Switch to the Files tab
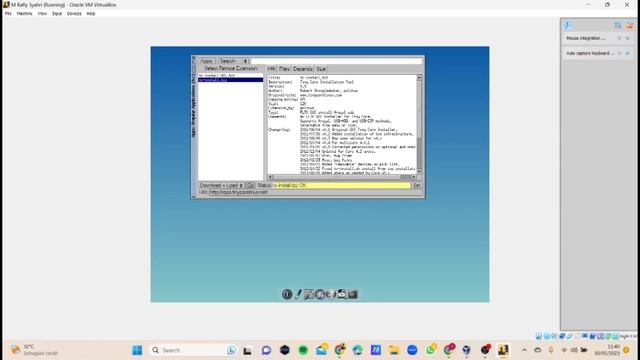This screenshot has height=360, width=640. coord(284,69)
